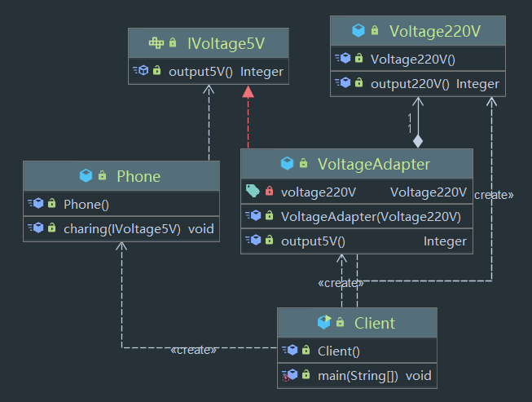The width and height of the screenshot is (532, 402).
Task: Click the Client runnable class icon
Action: (324, 322)
